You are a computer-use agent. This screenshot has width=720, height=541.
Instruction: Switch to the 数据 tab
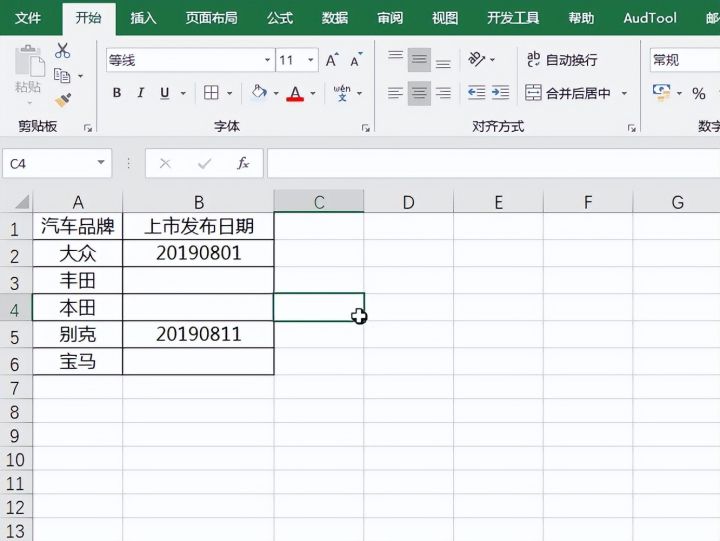(x=335, y=18)
